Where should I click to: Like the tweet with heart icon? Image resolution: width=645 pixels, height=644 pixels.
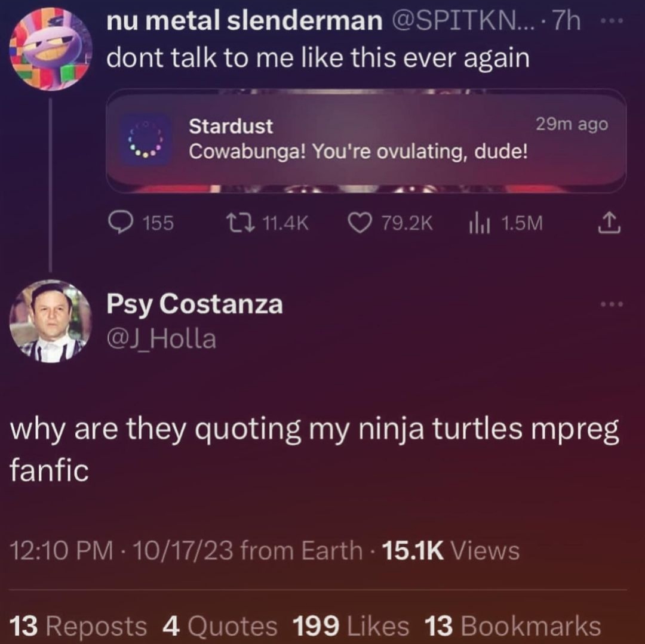359,223
